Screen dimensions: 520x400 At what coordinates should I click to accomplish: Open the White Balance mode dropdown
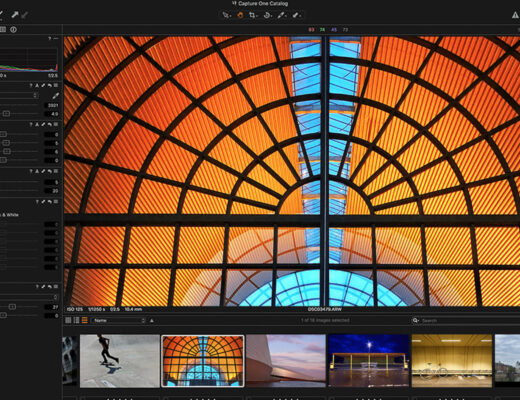point(19,95)
